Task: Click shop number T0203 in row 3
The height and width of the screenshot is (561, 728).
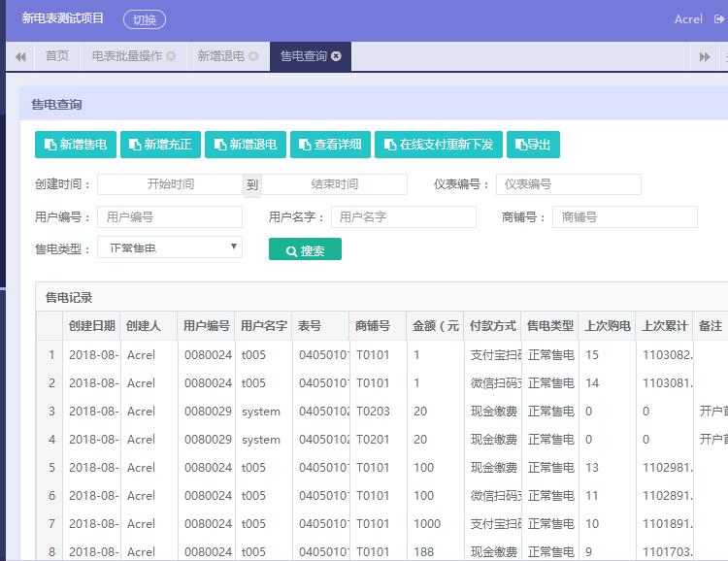Action: pos(374,412)
